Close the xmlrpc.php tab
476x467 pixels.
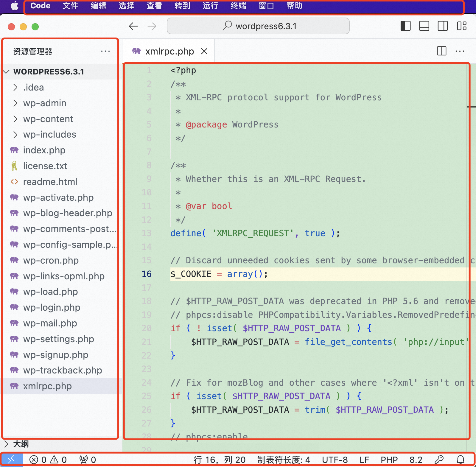204,51
